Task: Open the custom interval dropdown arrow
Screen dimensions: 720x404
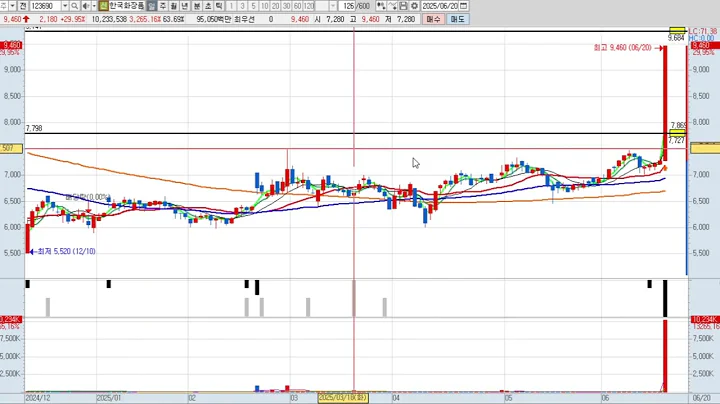Action: (333, 6)
